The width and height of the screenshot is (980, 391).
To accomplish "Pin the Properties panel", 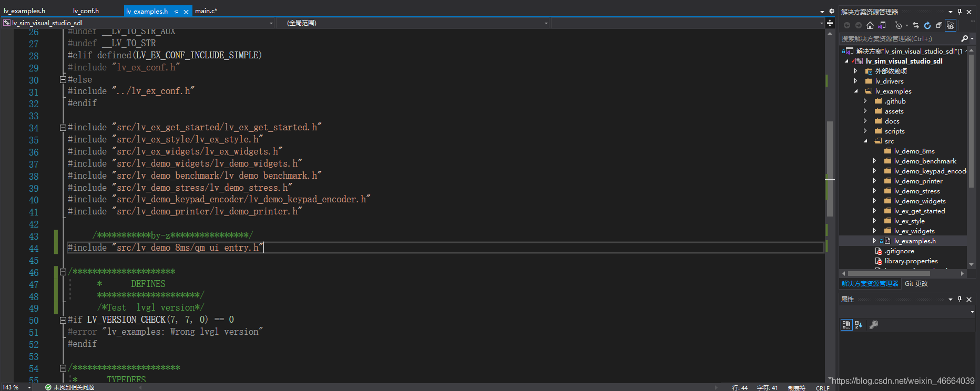I will pos(959,299).
